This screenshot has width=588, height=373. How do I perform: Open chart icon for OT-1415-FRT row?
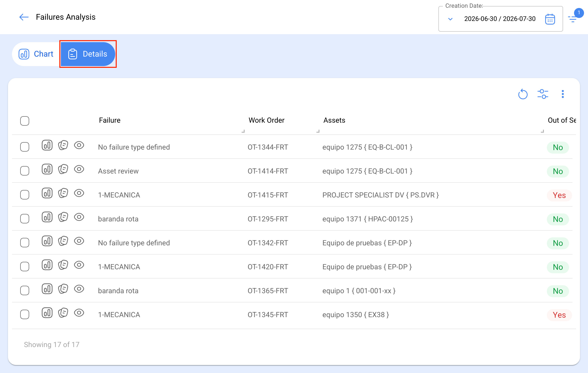(47, 193)
